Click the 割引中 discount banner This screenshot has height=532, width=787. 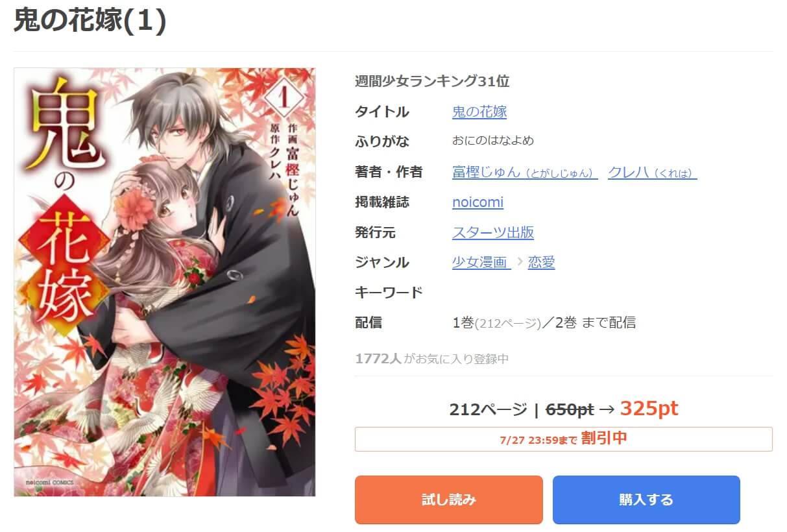563,439
